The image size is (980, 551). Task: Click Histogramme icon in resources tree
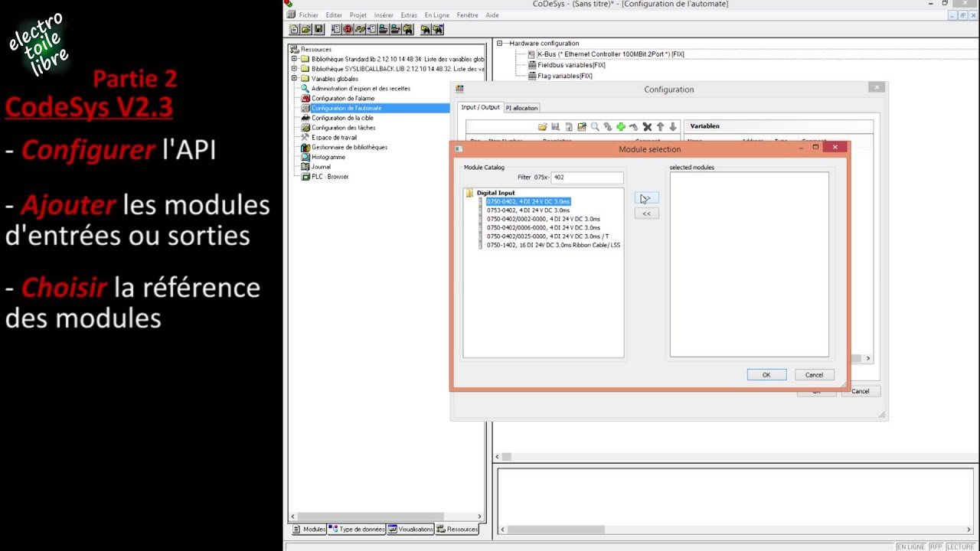click(305, 157)
